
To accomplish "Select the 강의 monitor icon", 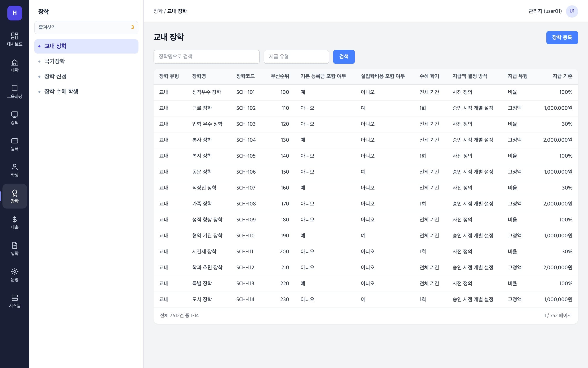I will (14, 118).
